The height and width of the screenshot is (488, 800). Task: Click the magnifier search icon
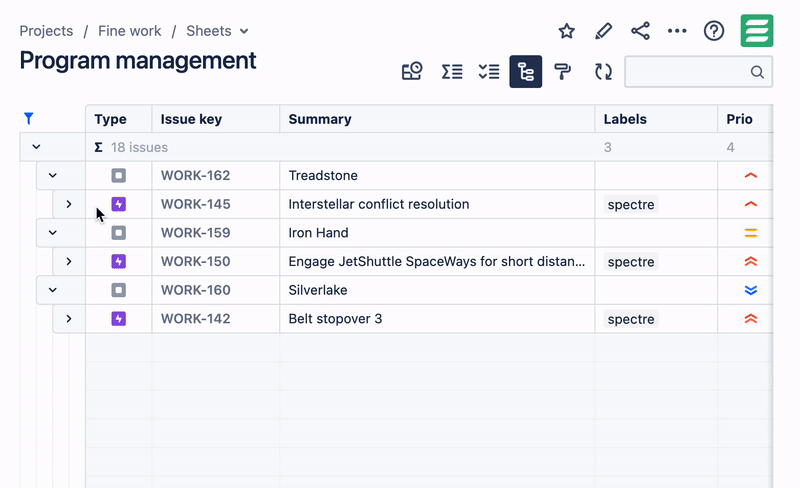click(757, 72)
